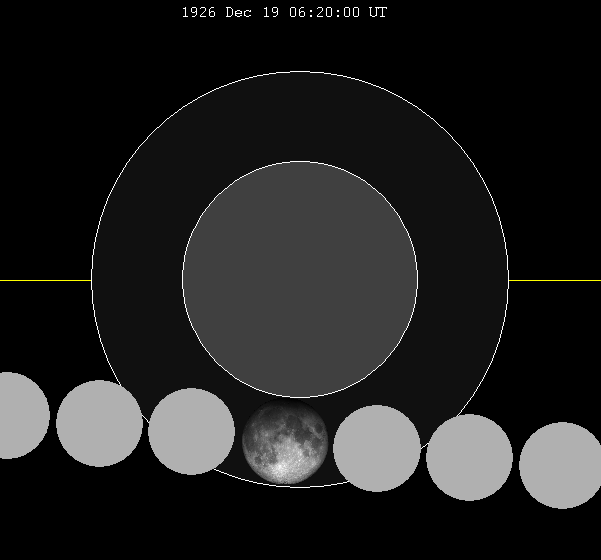Click the top edge of the umbra outline
Viewport: 601px width, 560px height.
300,162
